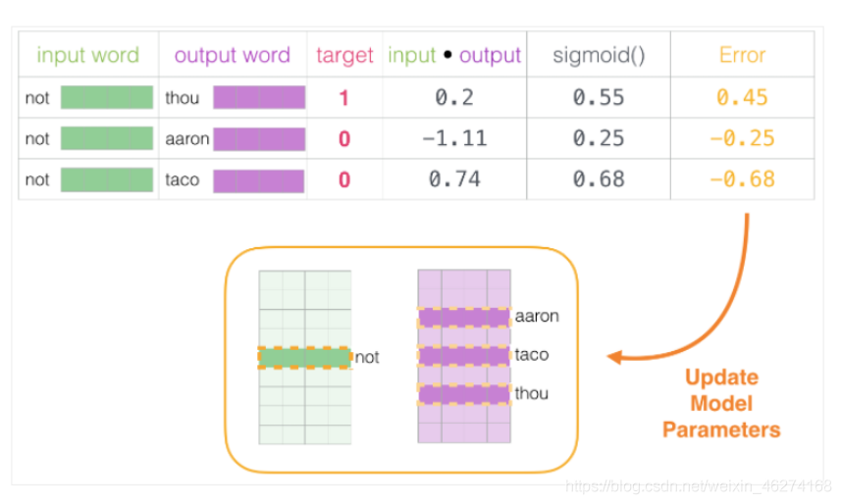
Task: Select the 'sigmoid()' column header
Action: pos(599,55)
